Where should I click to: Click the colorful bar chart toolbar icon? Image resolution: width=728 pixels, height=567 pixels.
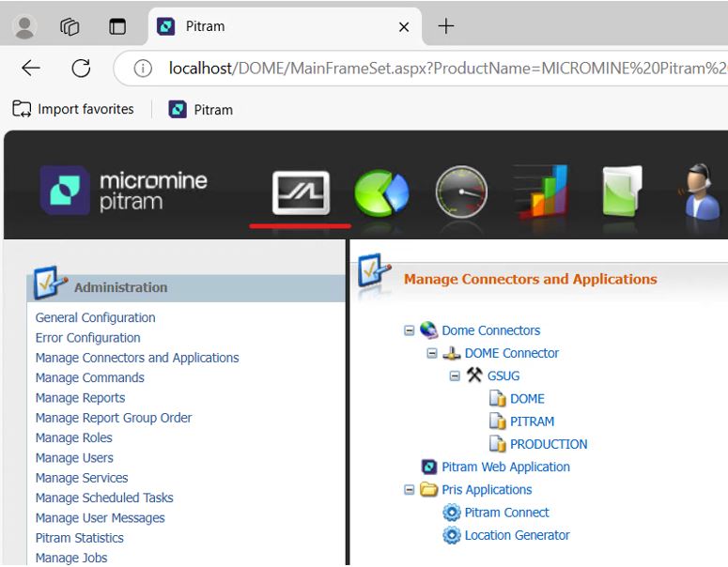(x=541, y=192)
